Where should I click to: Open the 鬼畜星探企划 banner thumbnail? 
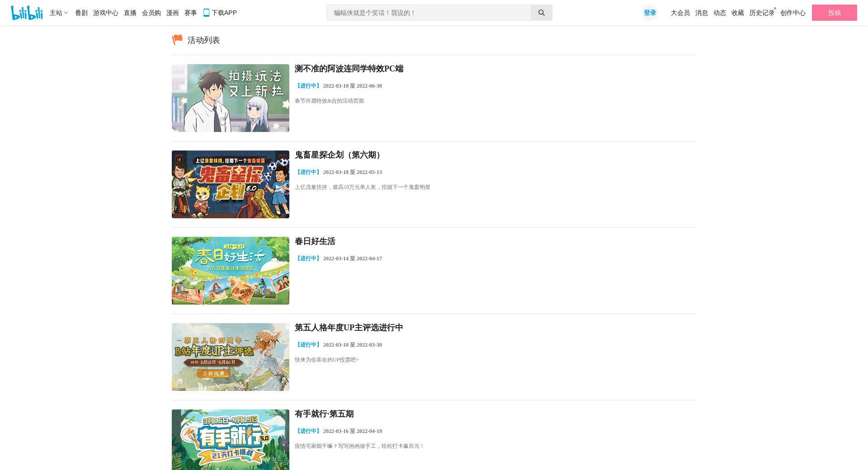coord(231,184)
